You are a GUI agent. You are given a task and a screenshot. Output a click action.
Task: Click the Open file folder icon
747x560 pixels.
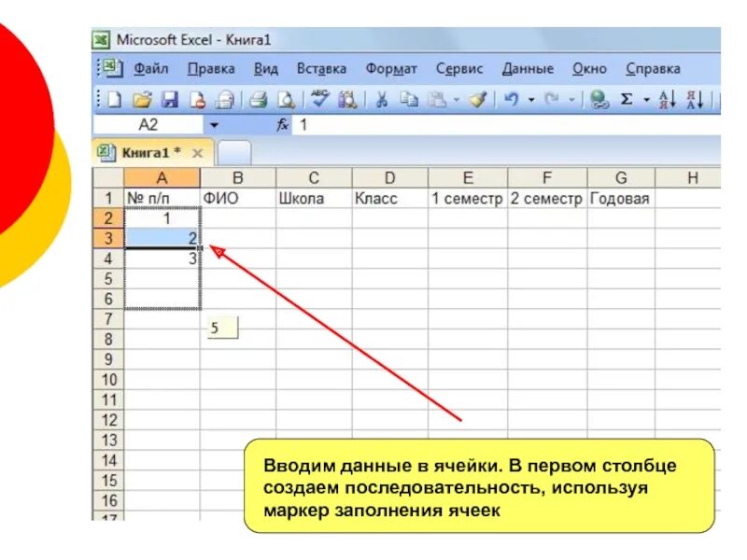142,100
